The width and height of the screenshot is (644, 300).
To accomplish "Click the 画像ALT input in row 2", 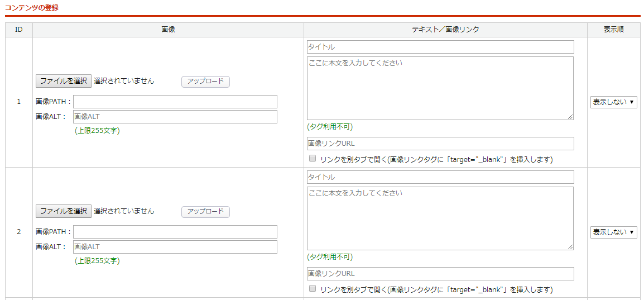I will pyautogui.click(x=175, y=247).
